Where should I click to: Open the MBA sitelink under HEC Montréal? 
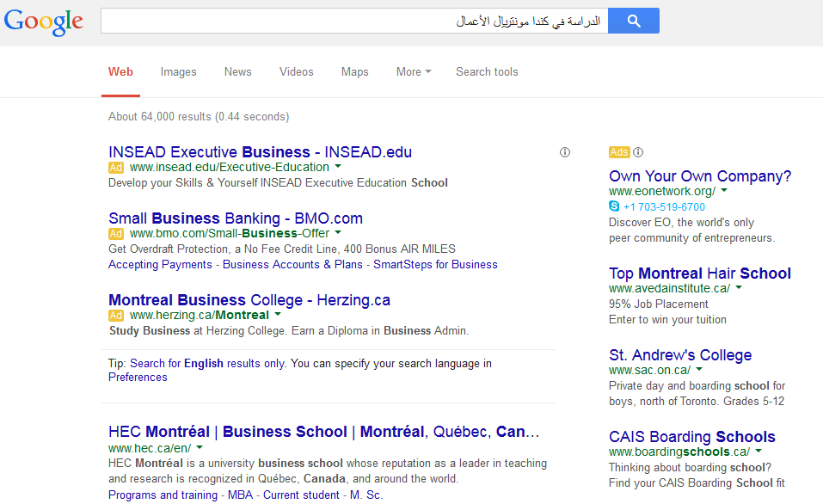pyautogui.click(x=240, y=495)
